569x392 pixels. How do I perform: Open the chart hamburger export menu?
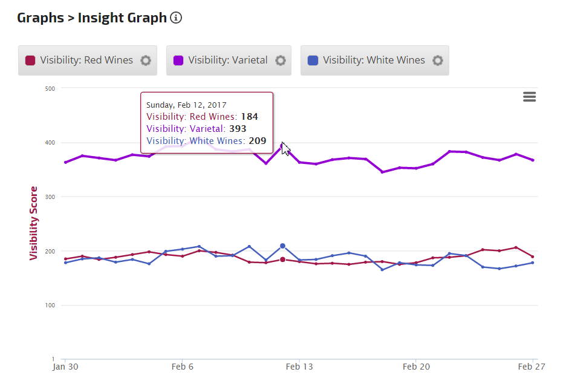529,97
